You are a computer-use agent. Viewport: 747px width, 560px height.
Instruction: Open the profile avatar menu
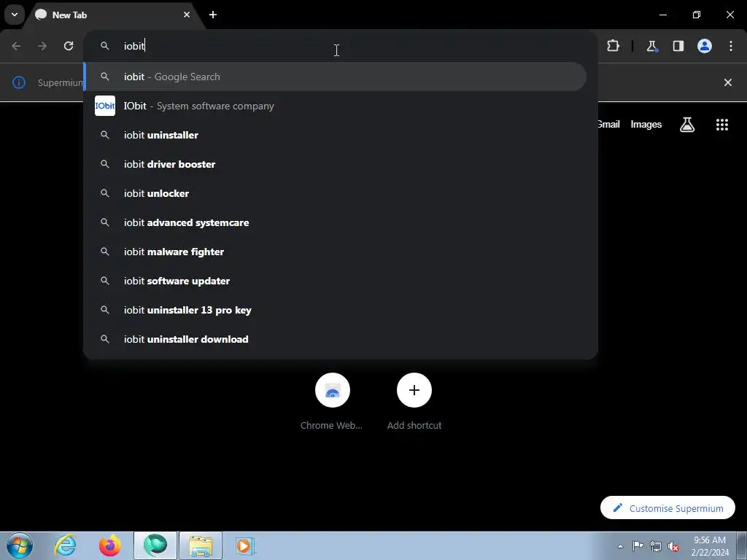[x=705, y=46]
